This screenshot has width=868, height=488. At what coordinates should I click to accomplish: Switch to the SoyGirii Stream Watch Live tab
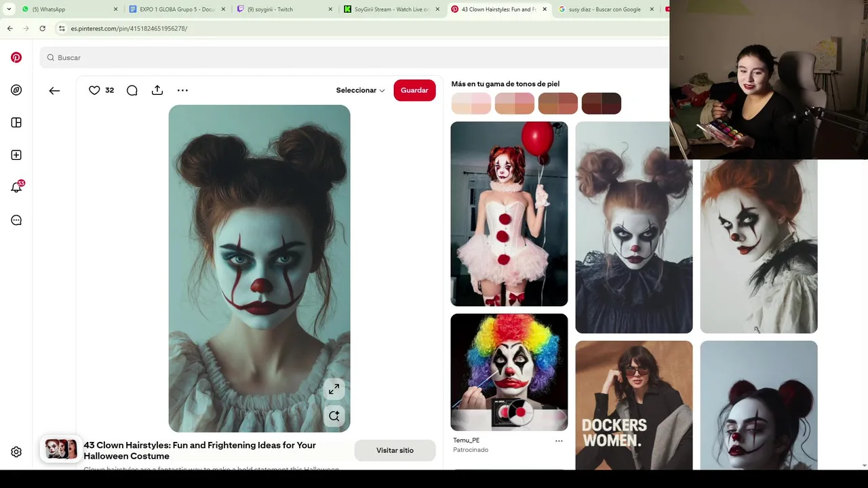point(392,9)
